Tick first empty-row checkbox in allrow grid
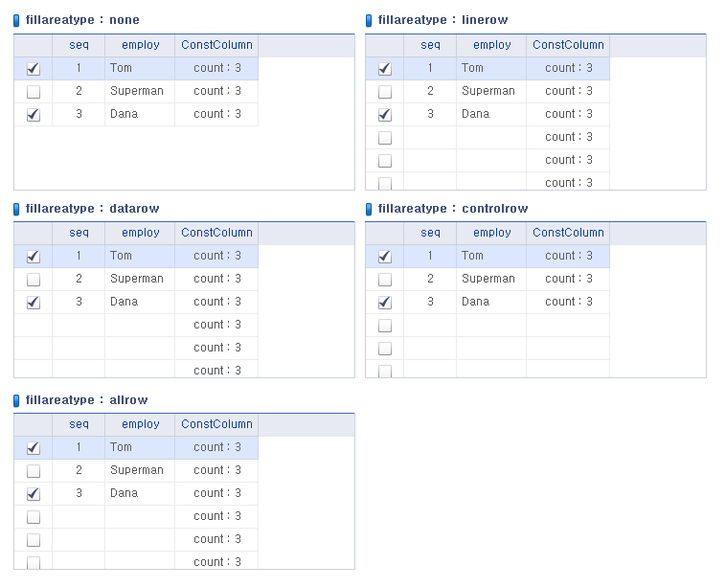Viewport: 726px width, 588px height. [x=34, y=517]
